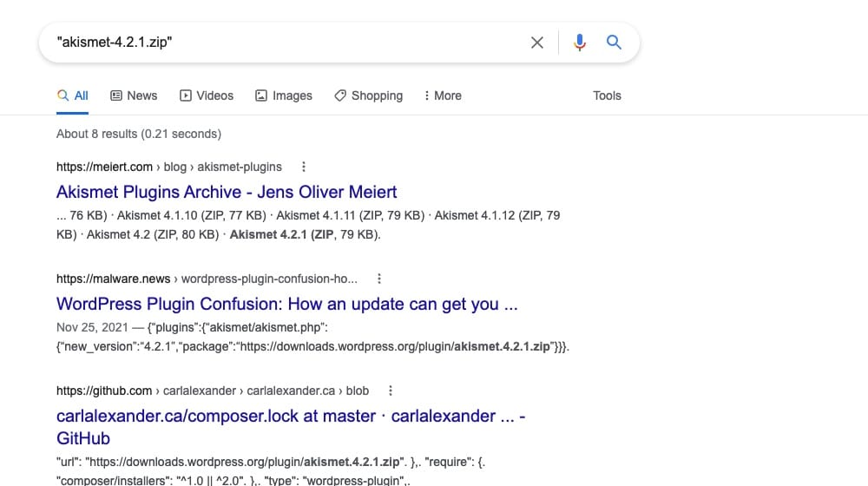Open the Tools filter options
The width and height of the screenshot is (868, 486).
click(x=607, y=95)
